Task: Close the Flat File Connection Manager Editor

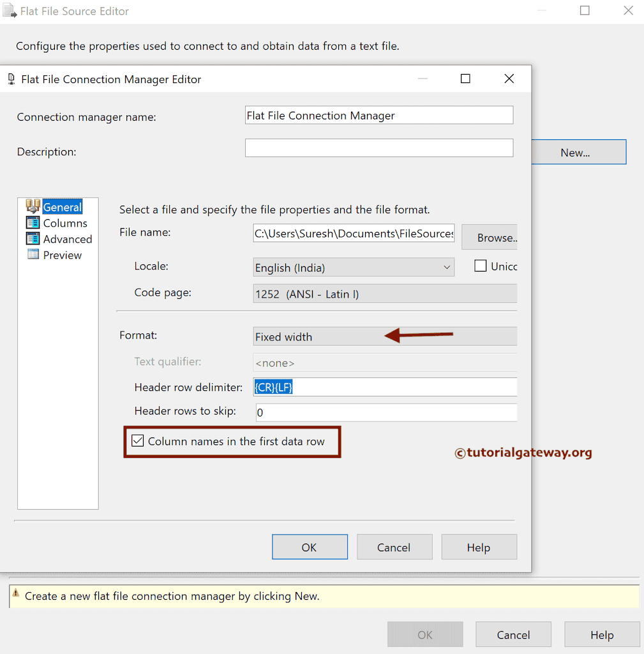Action: [509, 79]
